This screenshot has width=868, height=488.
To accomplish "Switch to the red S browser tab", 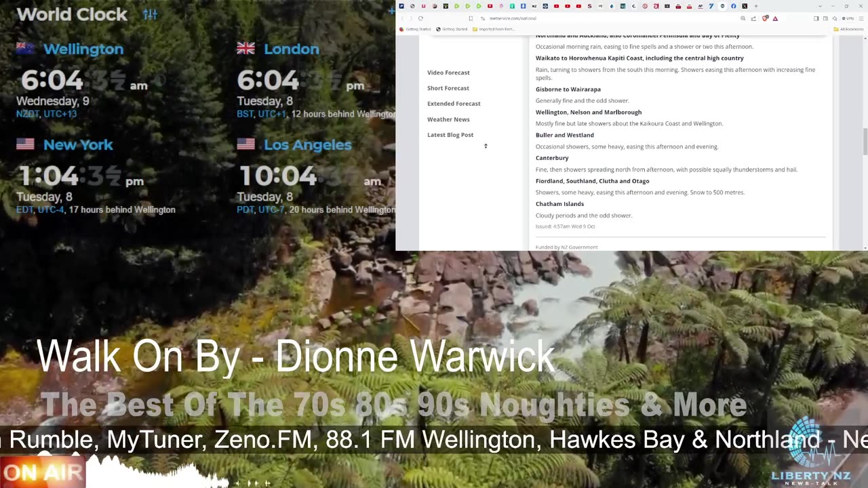I will point(589,6).
